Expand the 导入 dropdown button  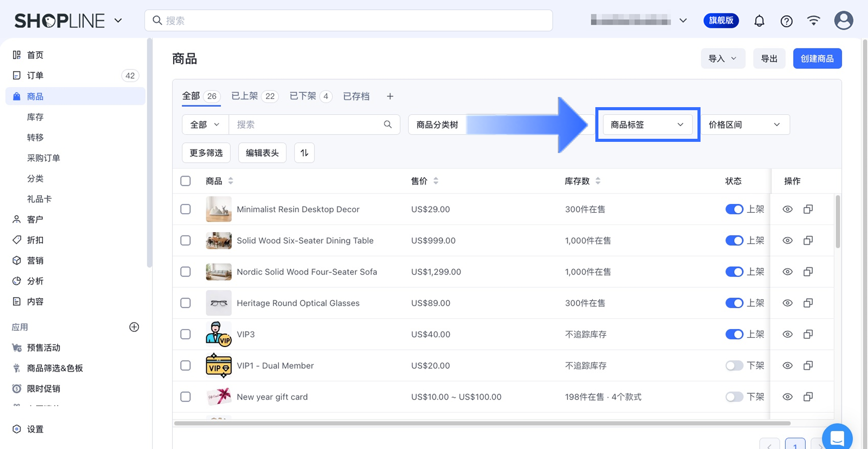click(722, 59)
